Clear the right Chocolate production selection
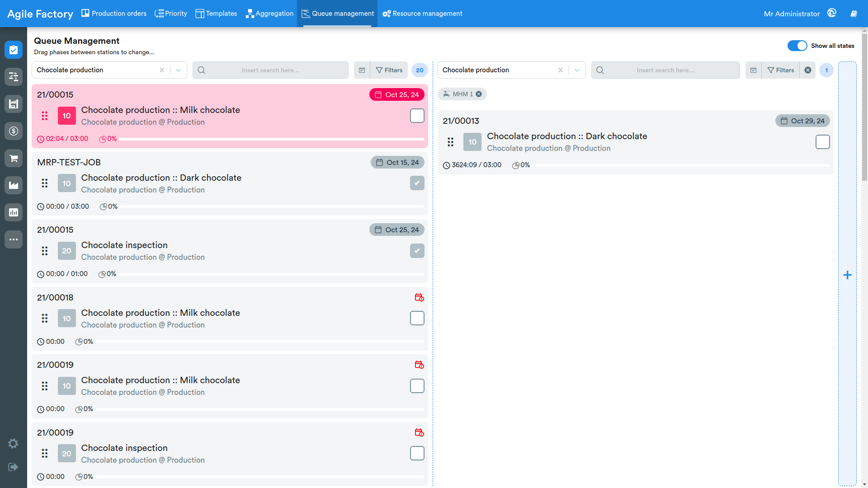This screenshot has height=488, width=868. (x=561, y=70)
